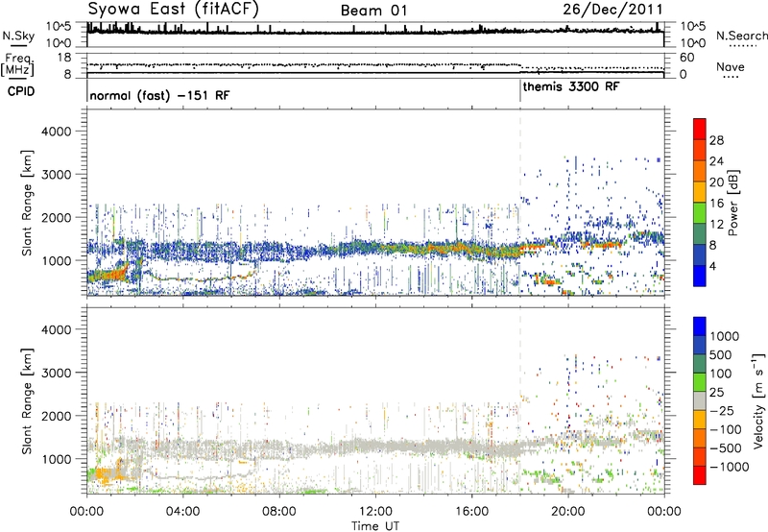Click the blue bottom of the Power color bar
Image resolution: width=768 pixels, height=532 pixels.
click(x=700, y=276)
